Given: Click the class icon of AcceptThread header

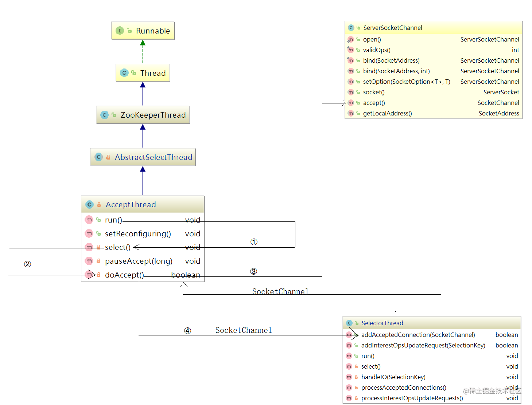Looking at the screenshot, I should pyautogui.click(x=89, y=204).
